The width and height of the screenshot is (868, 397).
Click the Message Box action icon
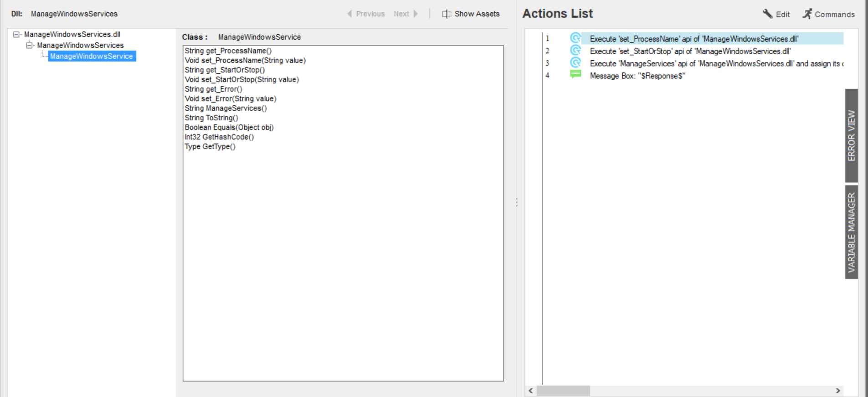tap(575, 74)
